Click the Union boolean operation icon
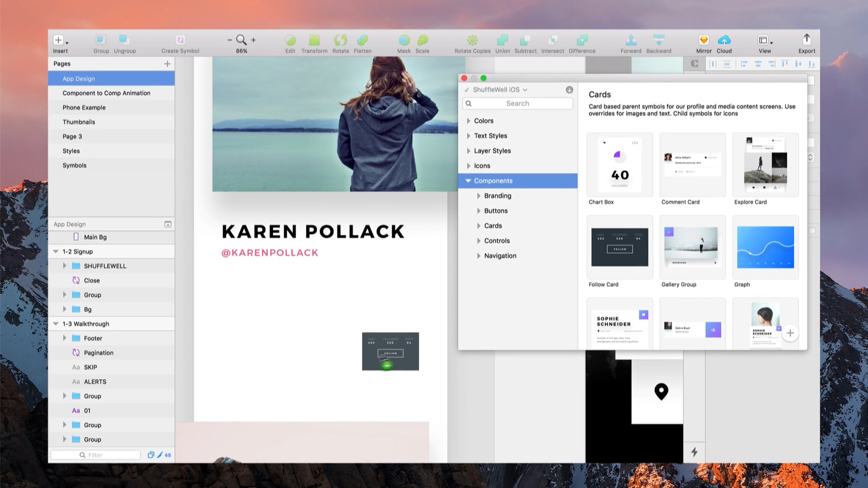Screen dimensions: 868x488 pos(502,40)
